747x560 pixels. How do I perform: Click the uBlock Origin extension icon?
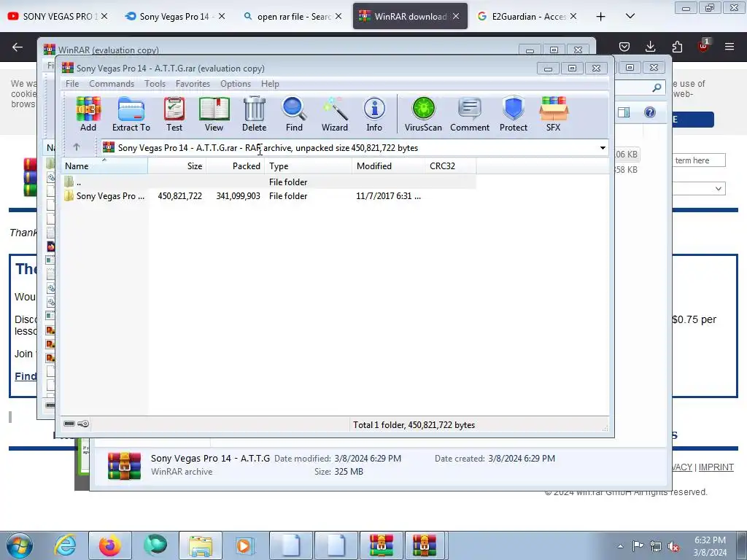point(703,46)
